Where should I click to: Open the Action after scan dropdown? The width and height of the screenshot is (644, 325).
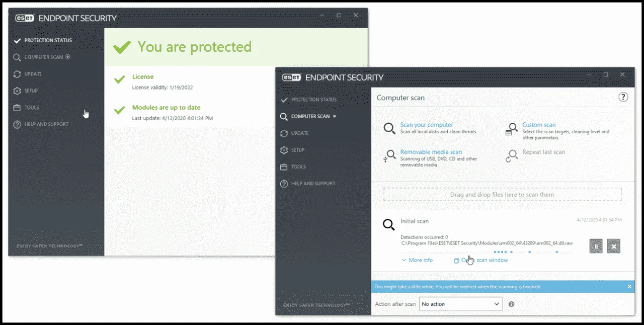tap(461, 304)
